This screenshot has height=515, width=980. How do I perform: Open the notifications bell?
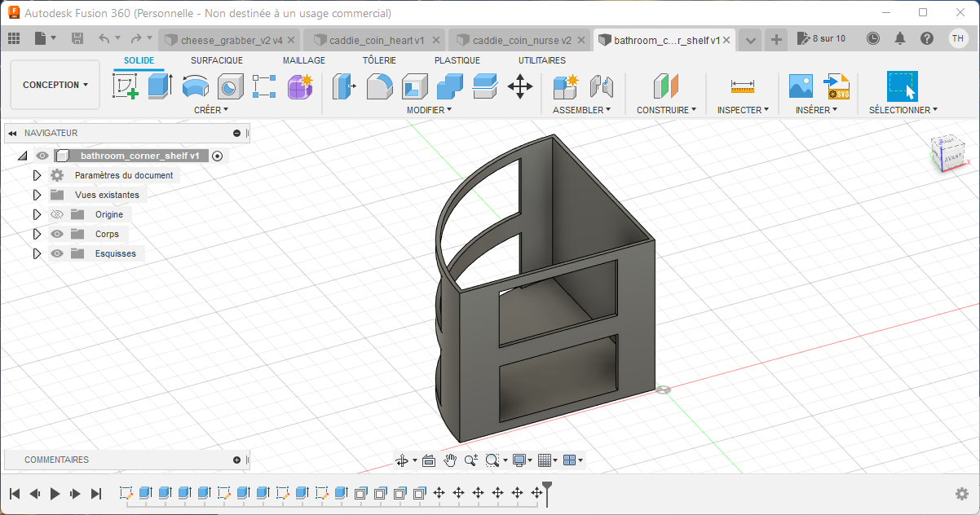click(900, 38)
